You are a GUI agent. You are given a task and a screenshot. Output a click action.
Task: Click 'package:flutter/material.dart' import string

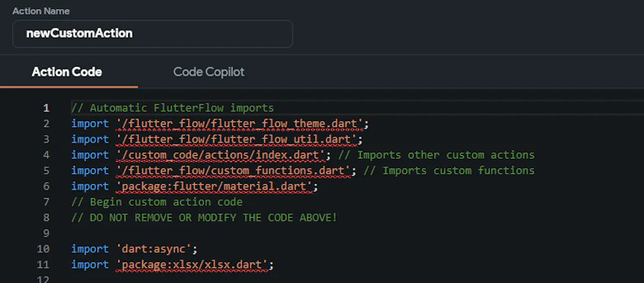[x=214, y=187]
